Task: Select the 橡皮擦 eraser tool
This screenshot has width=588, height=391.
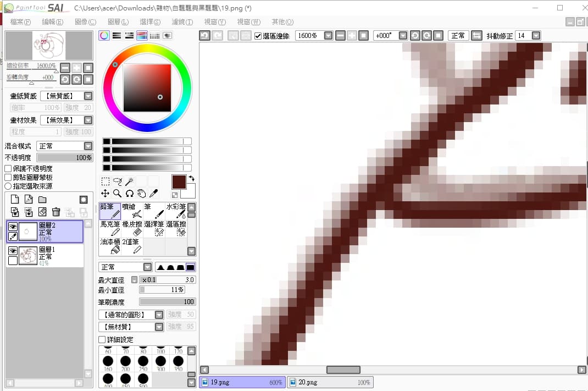Action: (132, 229)
